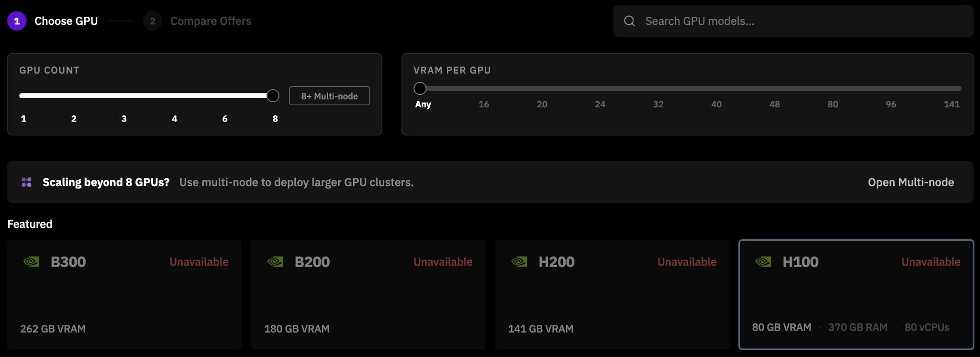Select the H100 featured GPU card
Screen dimensions: 980x357
click(x=857, y=295)
